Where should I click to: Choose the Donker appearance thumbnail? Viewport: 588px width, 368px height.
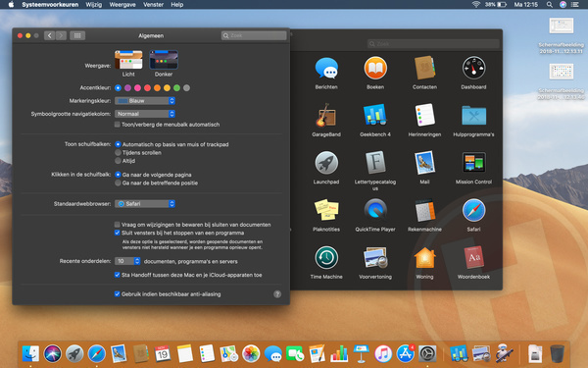tap(164, 60)
